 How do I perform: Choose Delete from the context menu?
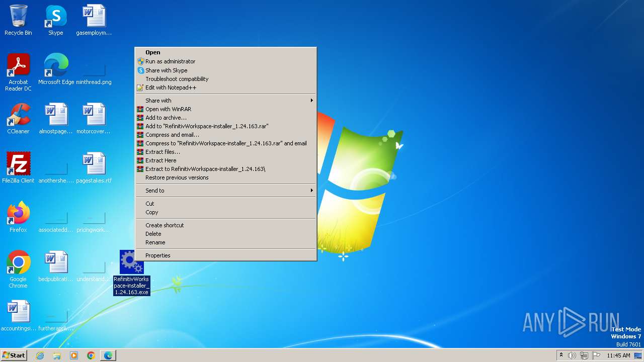(226, 234)
